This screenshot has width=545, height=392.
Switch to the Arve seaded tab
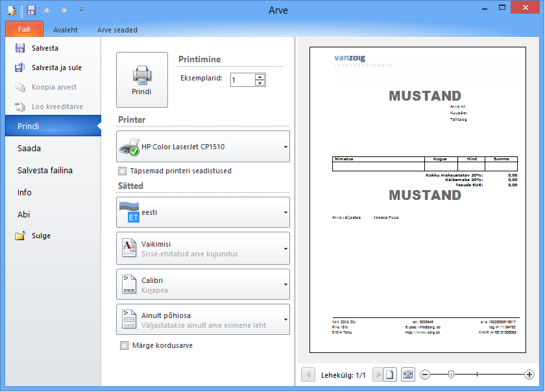coord(117,30)
